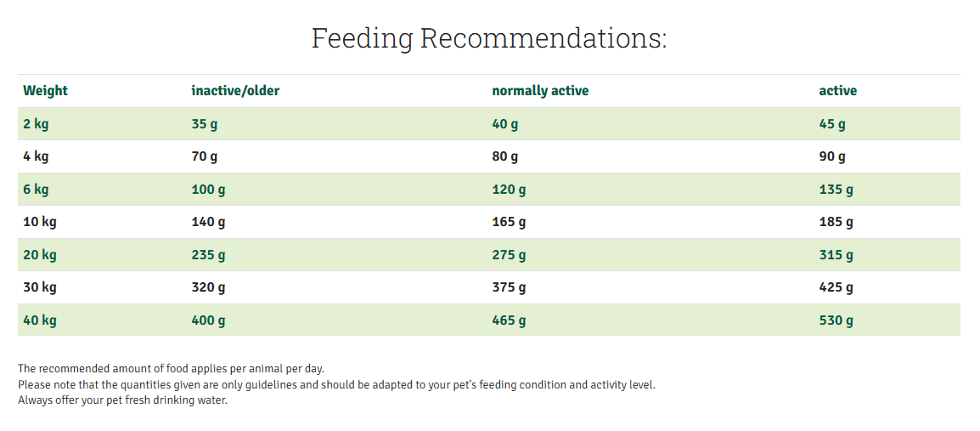The width and height of the screenshot is (980, 431).
Task: Click the 40 kg row label
Action: [40, 320]
